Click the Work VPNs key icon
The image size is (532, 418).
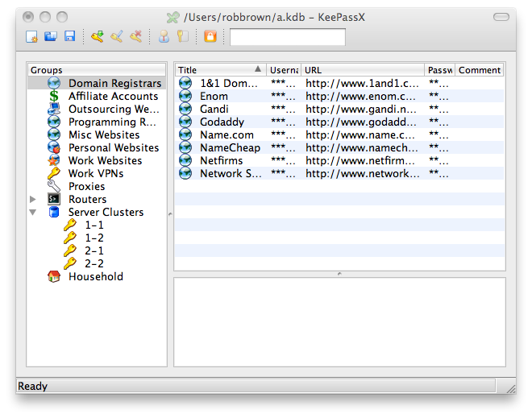pos(54,173)
